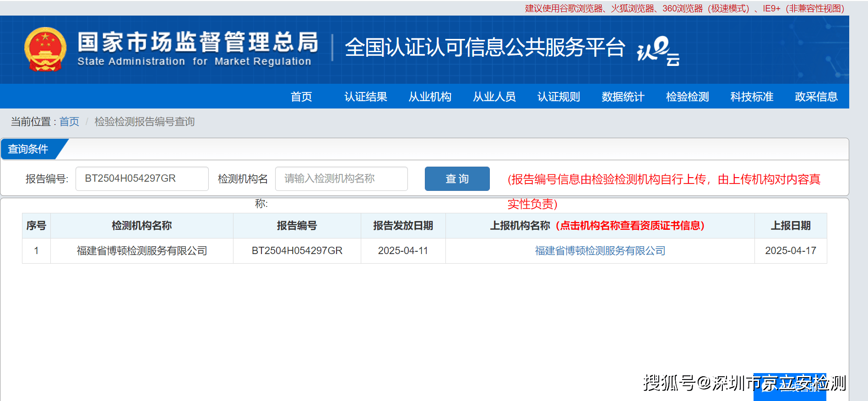Select report date cell 2025-04-17
Image resolution: width=868 pixels, height=401 pixels.
791,251
